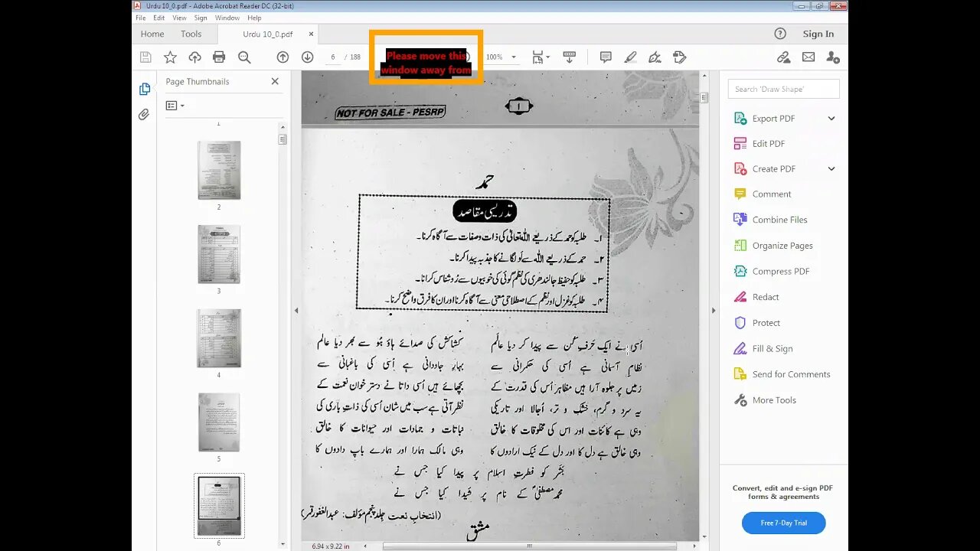The height and width of the screenshot is (551, 980).
Task: Select page 6 thumbnail
Action: click(219, 506)
